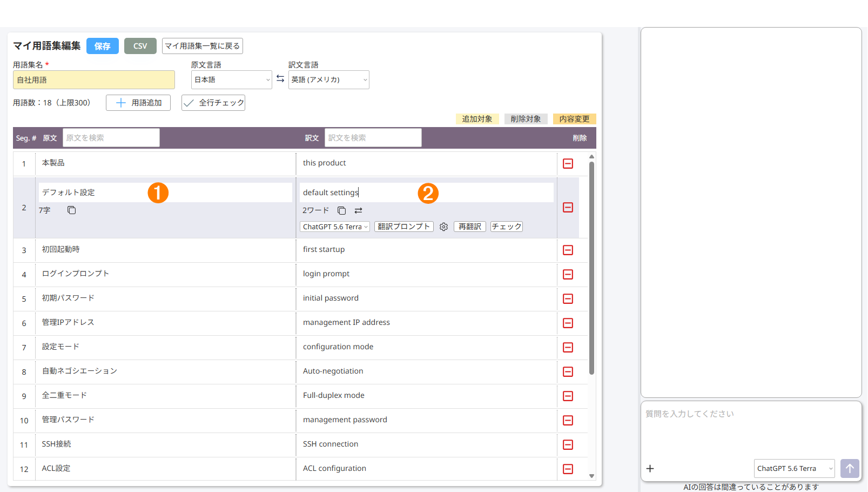Click the translation search field '訳文を検索'
The height and width of the screenshot is (492, 868).
(373, 137)
